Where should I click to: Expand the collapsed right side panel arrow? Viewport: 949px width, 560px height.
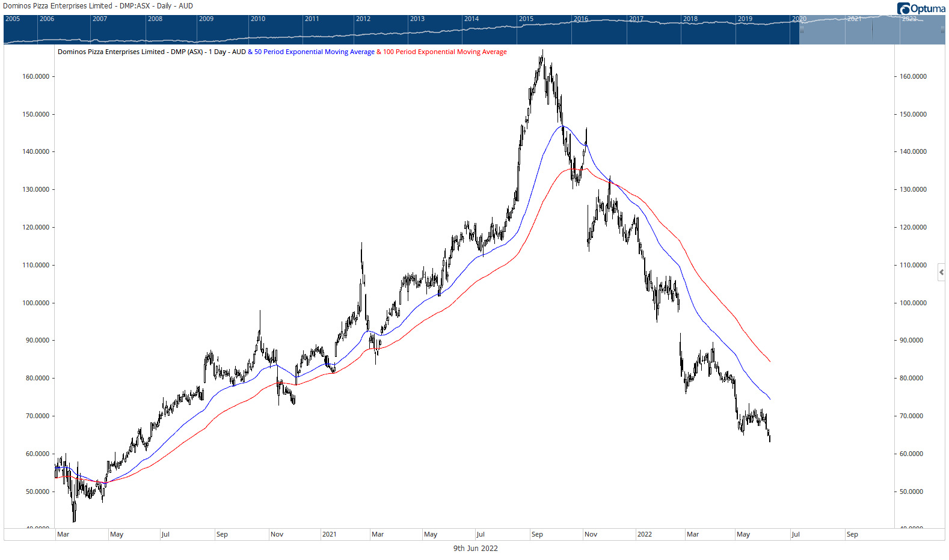click(x=941, y=272)
